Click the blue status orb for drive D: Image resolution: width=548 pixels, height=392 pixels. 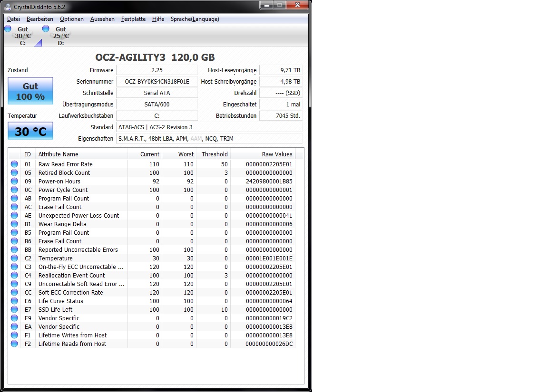(x=46, y=29)
